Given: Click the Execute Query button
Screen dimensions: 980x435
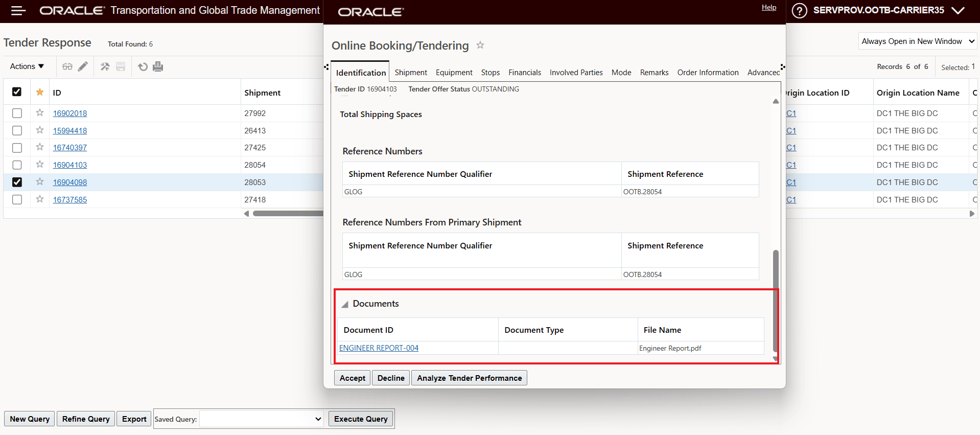Looking at the screenshot, I should point(361,419).
